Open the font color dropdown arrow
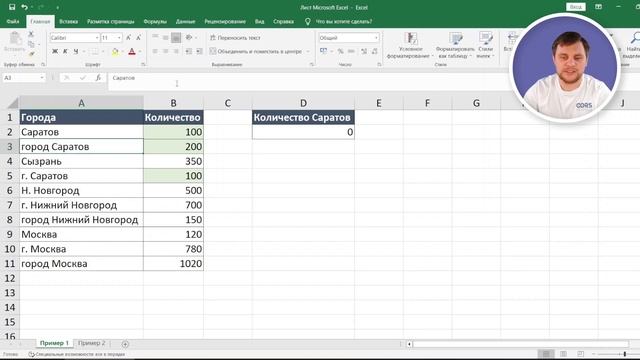Screen dimensions: 640x360 click(x=140, y=51)
